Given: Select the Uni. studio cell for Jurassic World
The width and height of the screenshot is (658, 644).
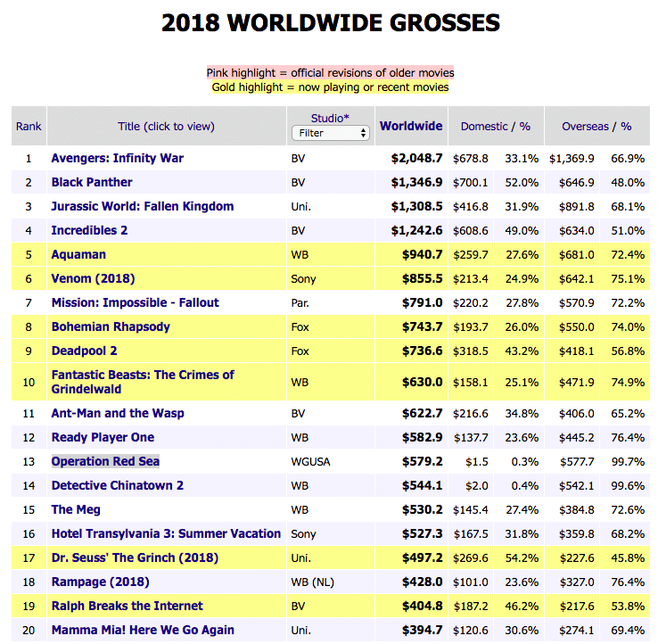Looking at the screenshot, I should 300,207.
